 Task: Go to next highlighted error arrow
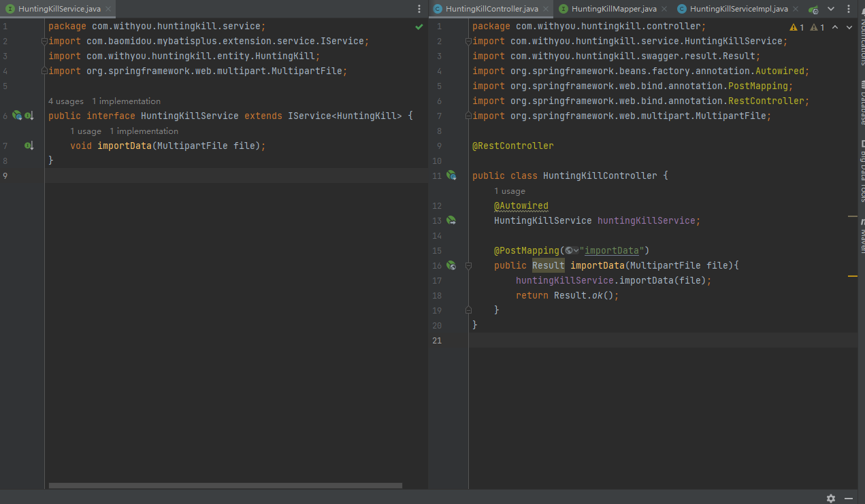pos(849,27)
